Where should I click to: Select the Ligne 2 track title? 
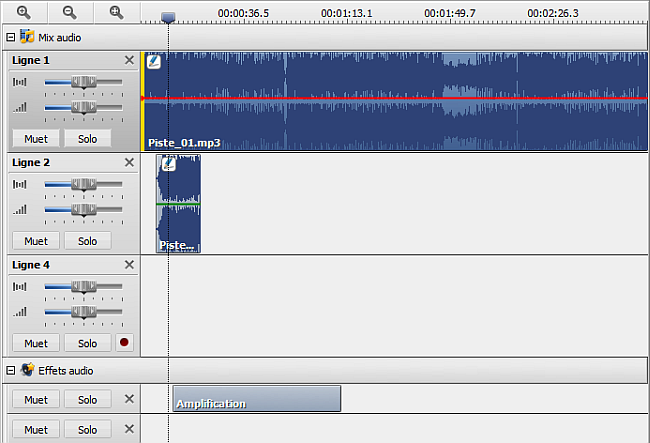31,163
